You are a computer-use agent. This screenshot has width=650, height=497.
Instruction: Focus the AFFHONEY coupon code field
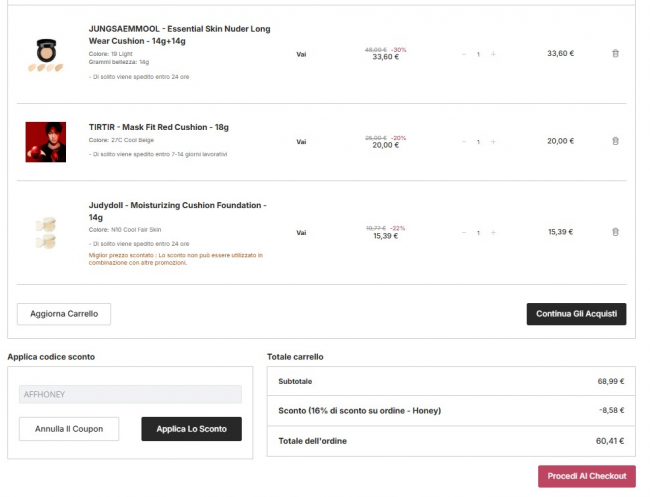tap(130, 394)
